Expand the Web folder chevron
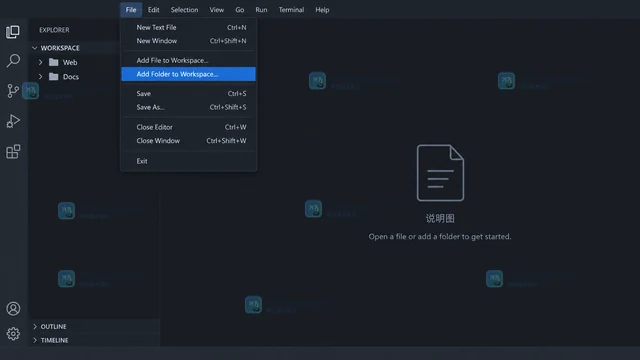 pyautogui.click(x=40, y=62)
